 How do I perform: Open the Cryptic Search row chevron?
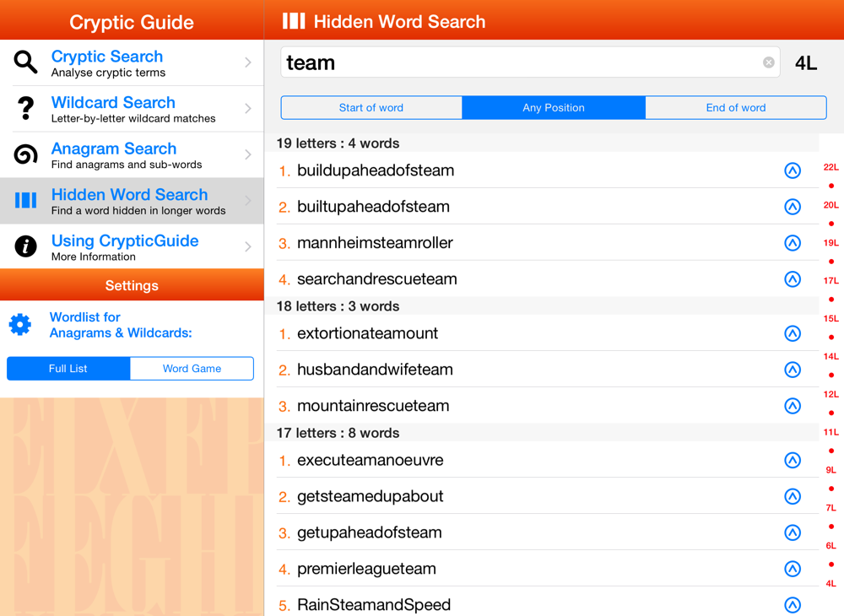[247, 62]
